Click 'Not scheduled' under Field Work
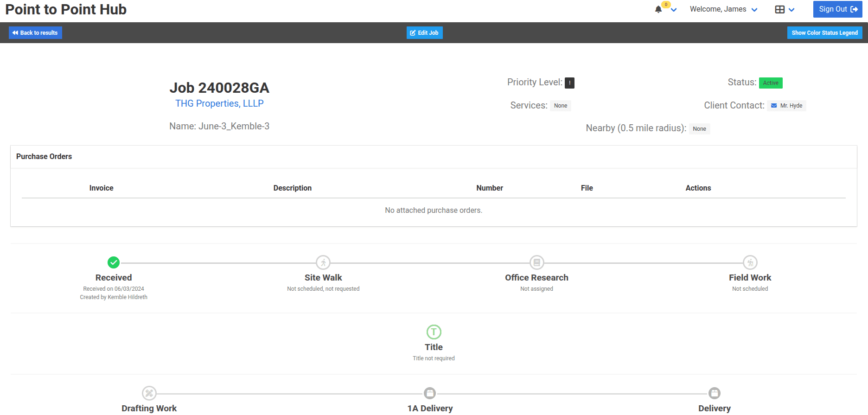Image resolution: width=868 pixels, height=415 pixels. pyautogui.click(x=750, y=288)
